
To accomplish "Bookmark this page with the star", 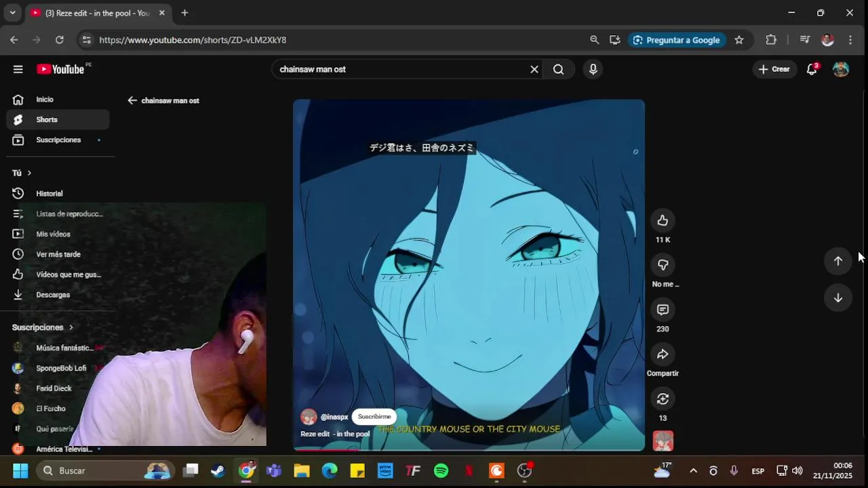I will pyautogui.click(x=739, y=40).
